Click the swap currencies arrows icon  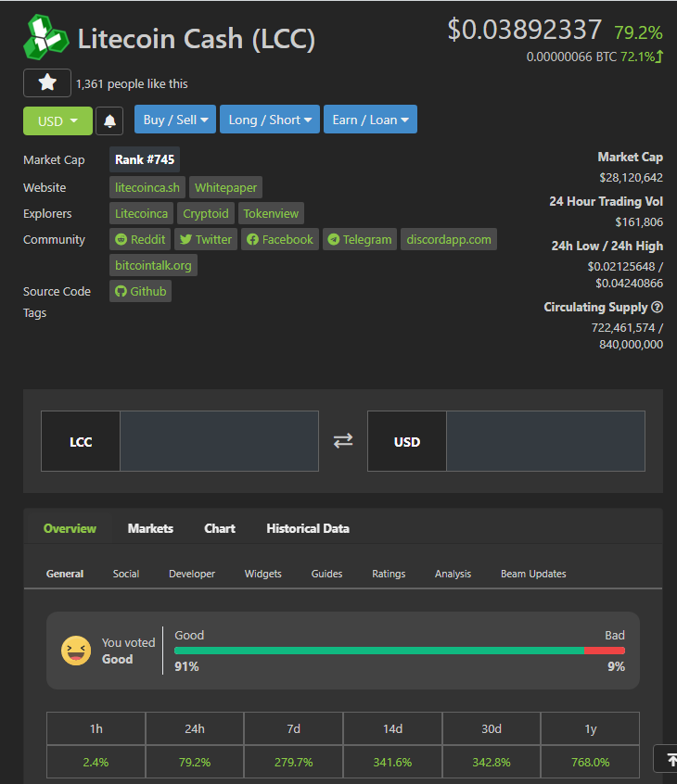pyautogui.click(x=343, y=440)
